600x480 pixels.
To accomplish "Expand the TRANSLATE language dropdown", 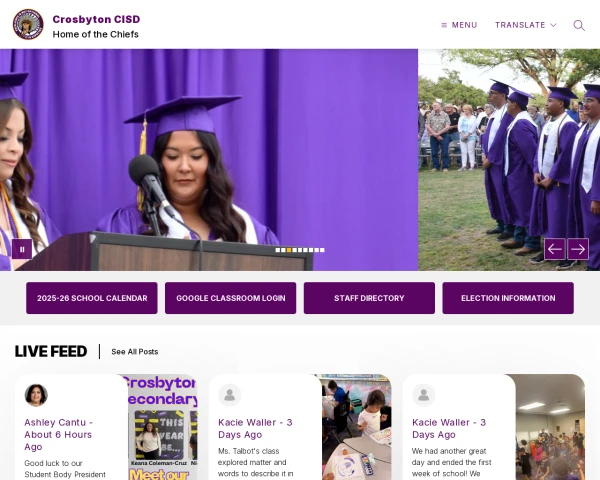I will click(x=526, y=25).
